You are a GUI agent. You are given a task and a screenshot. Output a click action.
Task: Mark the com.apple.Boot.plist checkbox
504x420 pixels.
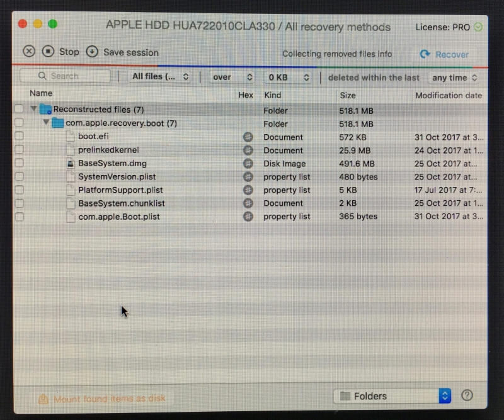19,217
